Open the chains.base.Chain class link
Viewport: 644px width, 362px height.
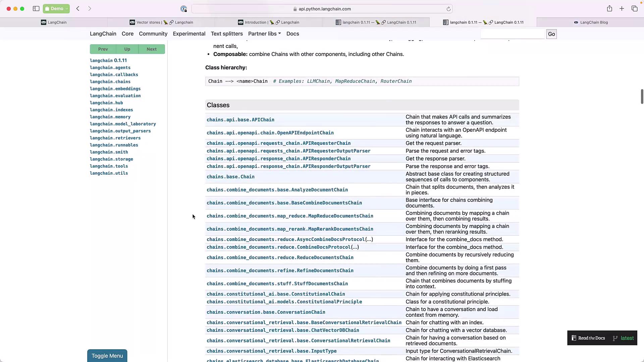coord(230,177)
